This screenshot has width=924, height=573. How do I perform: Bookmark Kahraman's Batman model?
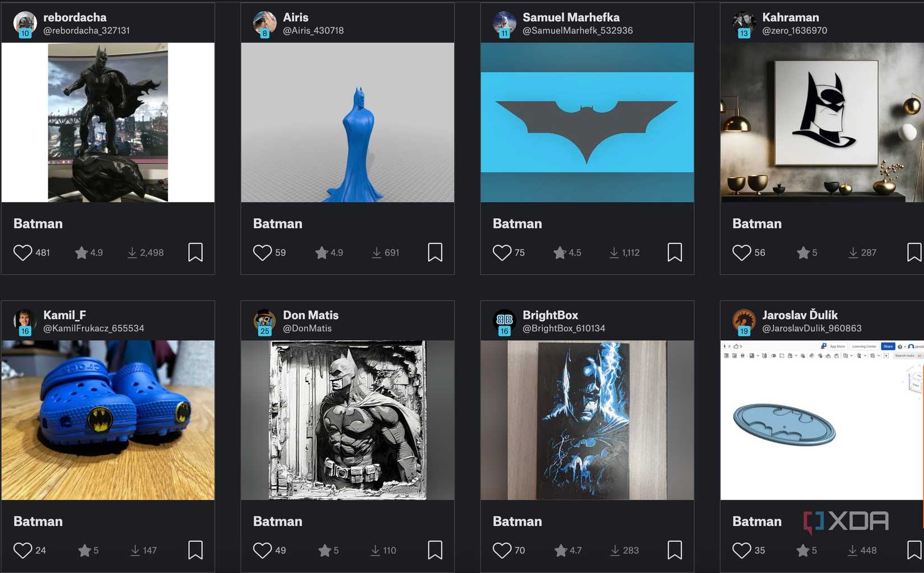pyautogui.click(x=914, y=252)
